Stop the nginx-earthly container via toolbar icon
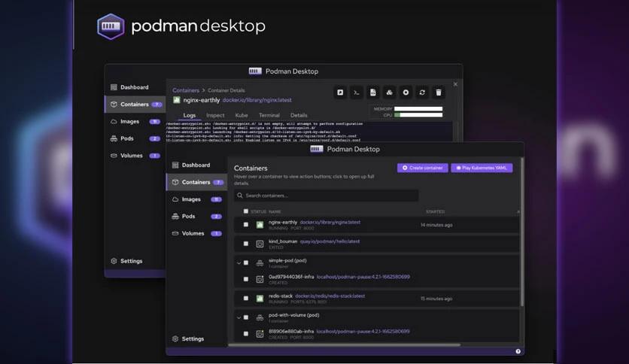 tap(406, 93)
